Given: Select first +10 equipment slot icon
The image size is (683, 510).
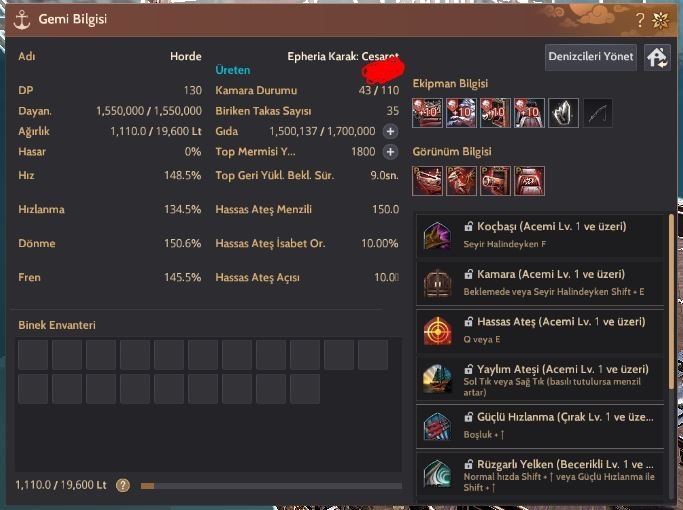Looking at the screenshot, I should 427,113.
